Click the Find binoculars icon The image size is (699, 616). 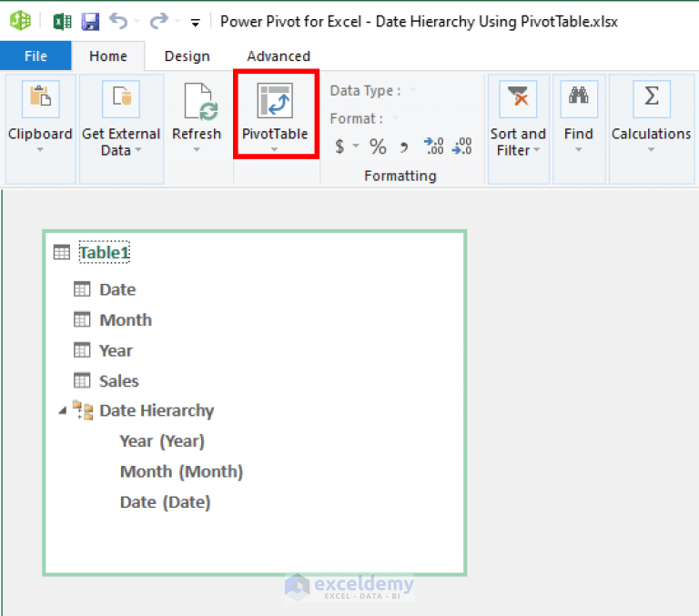pyautogui.click(x=579, y=98)
